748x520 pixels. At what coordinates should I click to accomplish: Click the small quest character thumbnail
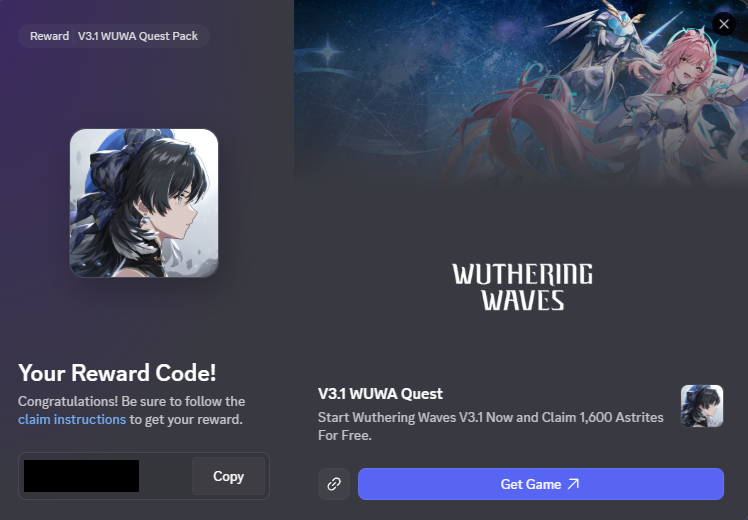702,406
